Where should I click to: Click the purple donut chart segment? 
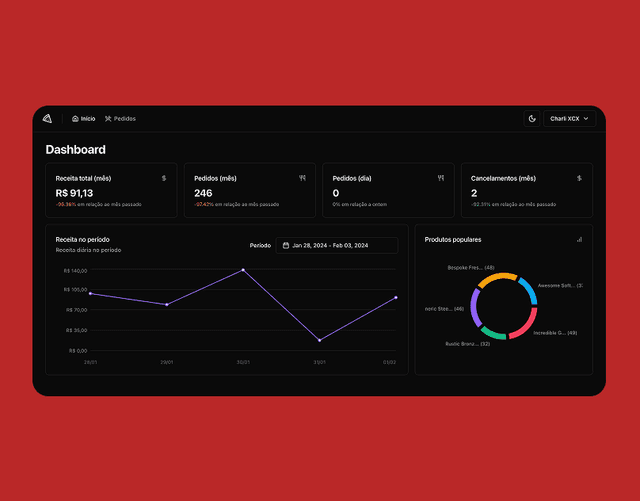[476, 307]
